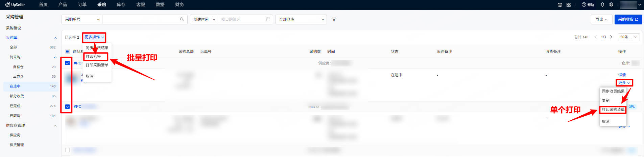This screenshot has width=644, height=157.
Task: Click the 采购收货 button
Action: (628, 19)
